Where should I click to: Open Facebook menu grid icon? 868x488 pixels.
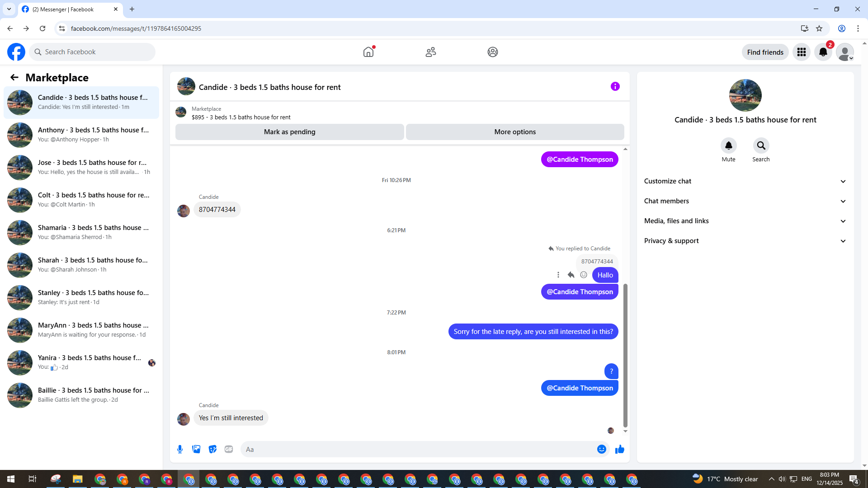pyautogui.click(x=801, y=52)
